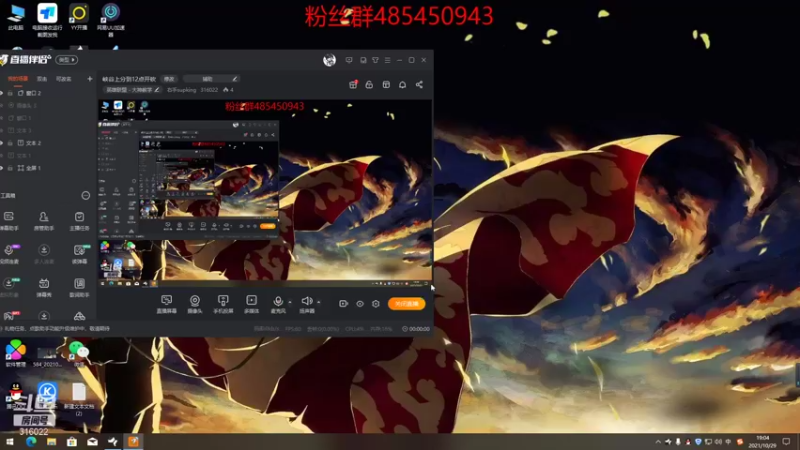
Task: Add a new scene with plus icon
Action: (90, 79)
